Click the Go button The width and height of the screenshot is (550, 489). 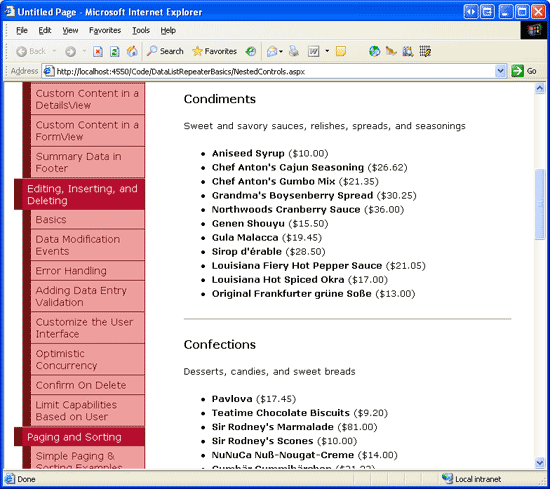[524, 71]
